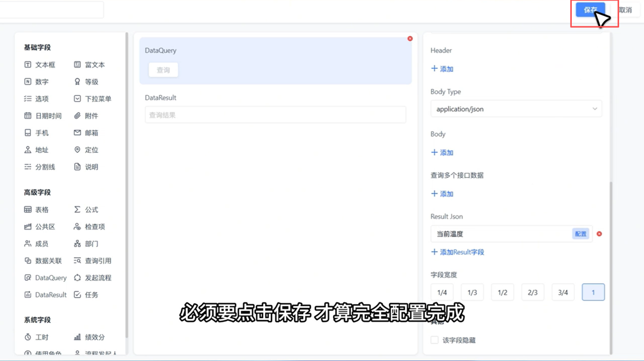Set field width to 1/2
The width and height of the screenshot is (644, 361).
click(503, 292)
